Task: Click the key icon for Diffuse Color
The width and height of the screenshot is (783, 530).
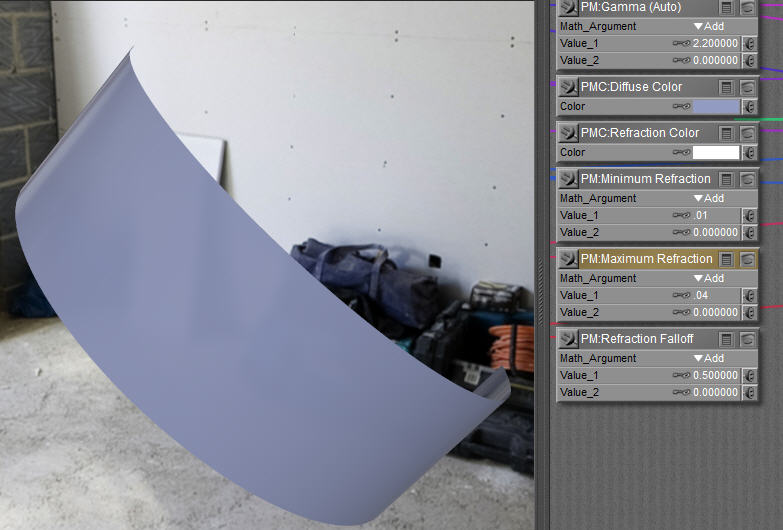Action: click(x=682, y=106)
